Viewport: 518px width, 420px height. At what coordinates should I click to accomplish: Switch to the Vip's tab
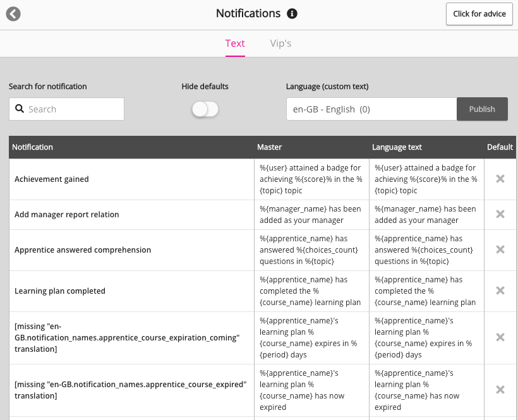(280, 44)
